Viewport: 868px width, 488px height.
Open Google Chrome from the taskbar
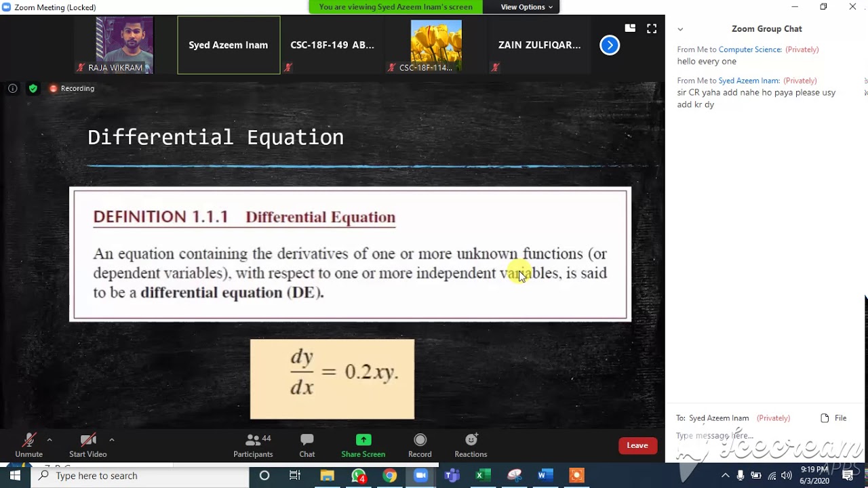(389, 476)
